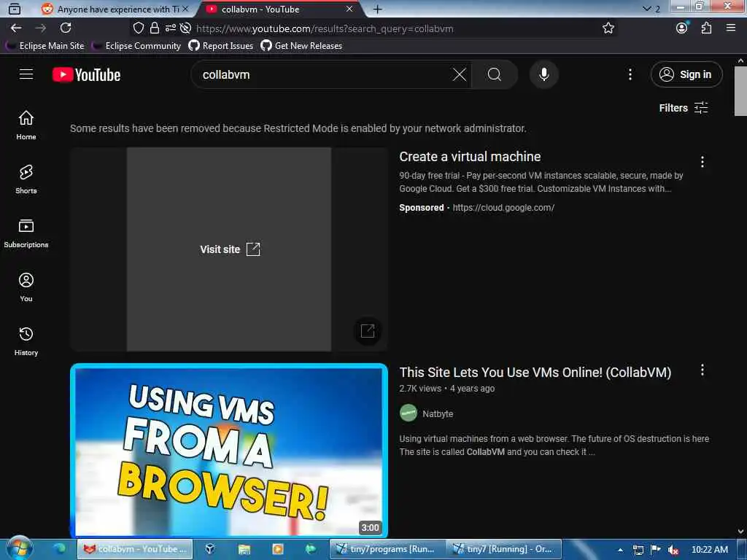The height and width of the screenshot is (560, 747).
Task: Open the Filters options
Action: (x=683, y=108)
